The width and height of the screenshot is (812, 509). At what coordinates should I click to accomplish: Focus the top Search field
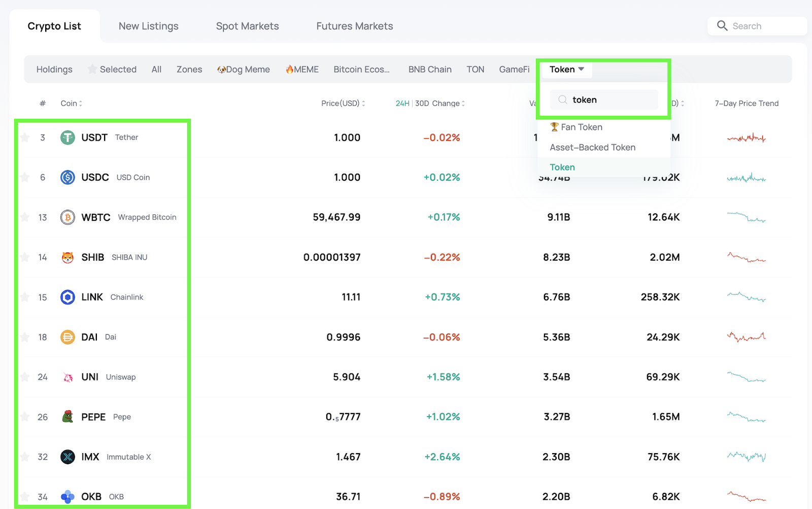757,26
